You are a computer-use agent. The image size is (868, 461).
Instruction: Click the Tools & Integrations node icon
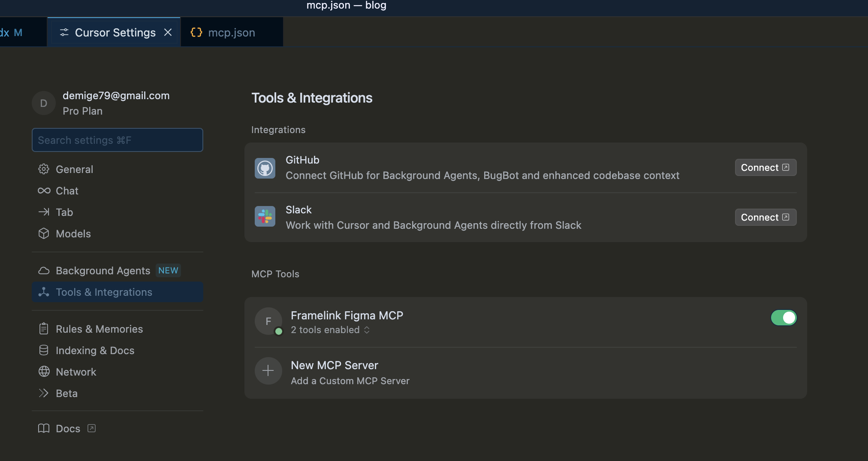click(44, 292)
